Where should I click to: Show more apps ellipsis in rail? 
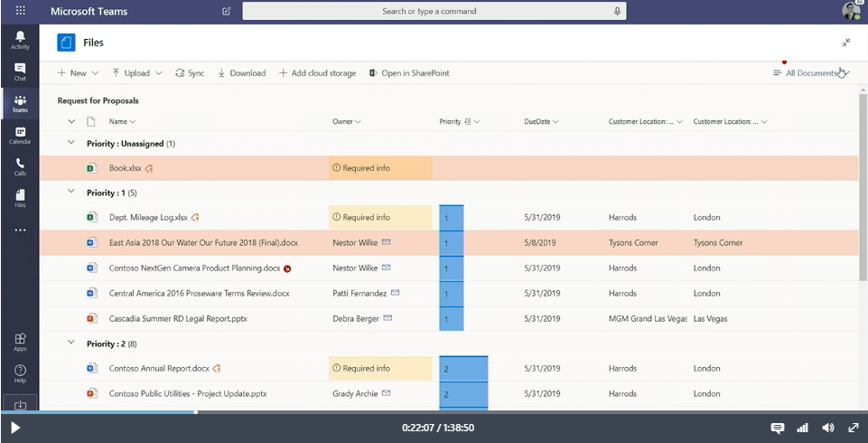pyautogui.click(x=20, y=231)
